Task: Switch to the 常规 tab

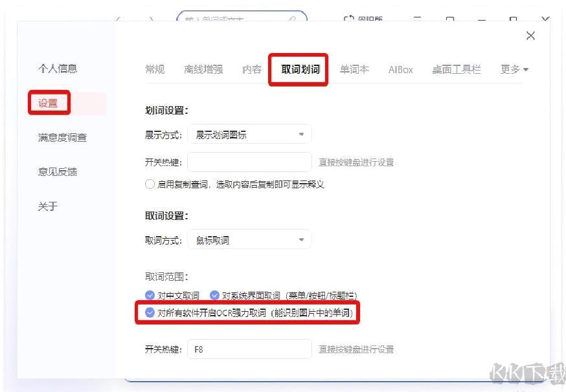Action: click(x=155, y=69)
